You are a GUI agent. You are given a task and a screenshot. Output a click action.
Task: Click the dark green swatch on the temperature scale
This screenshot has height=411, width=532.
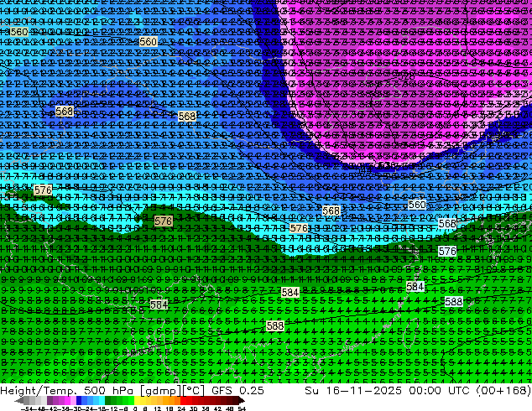click(108, 401)
